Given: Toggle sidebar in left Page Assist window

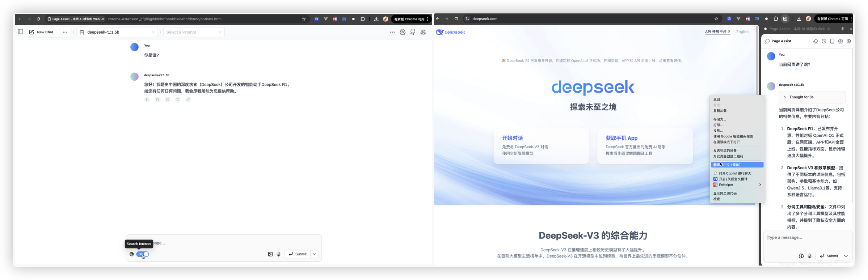Looking at the screenshot, I should tap(20, 32).
